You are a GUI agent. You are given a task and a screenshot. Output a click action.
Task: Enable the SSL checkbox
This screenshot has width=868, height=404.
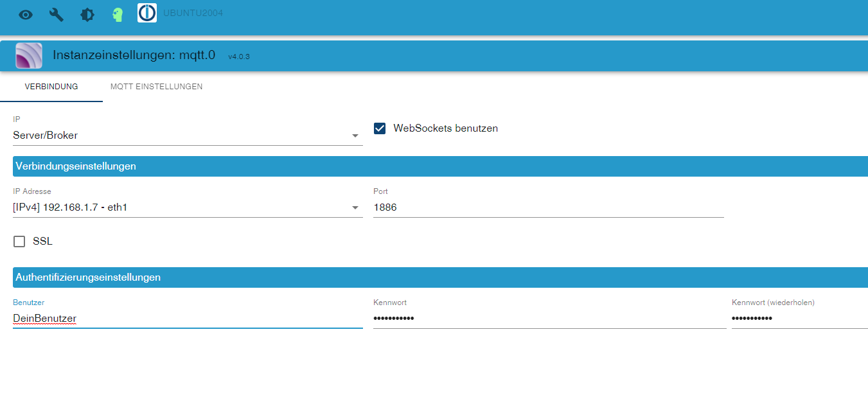pyautogui.click(x=20, y=242)
